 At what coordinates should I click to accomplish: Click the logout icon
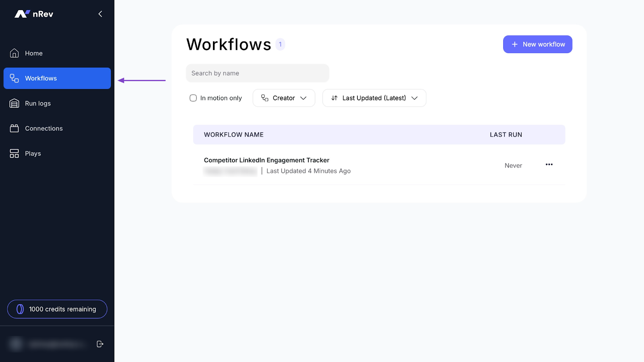(x=100, y=344)
